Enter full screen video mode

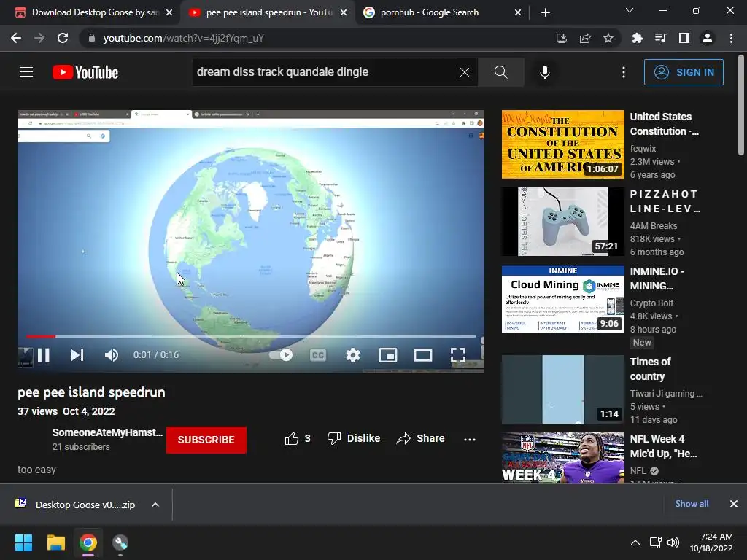point(458,355)
